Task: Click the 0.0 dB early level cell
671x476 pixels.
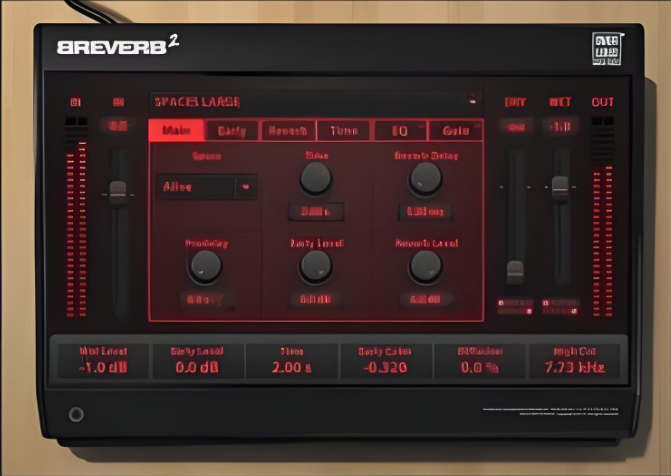Action: (x=197, y=360)
